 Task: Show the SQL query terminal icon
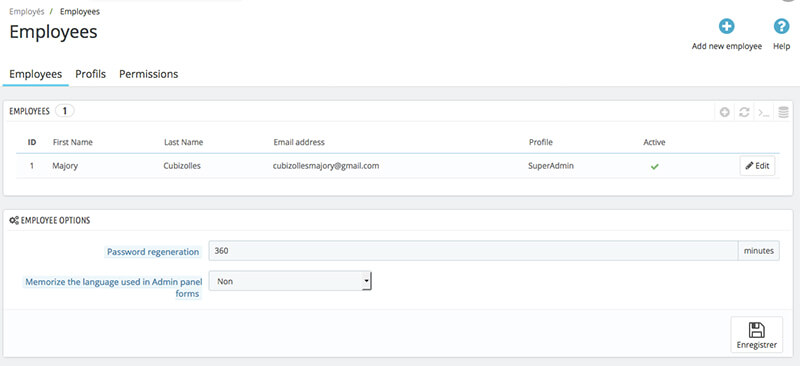764,113
